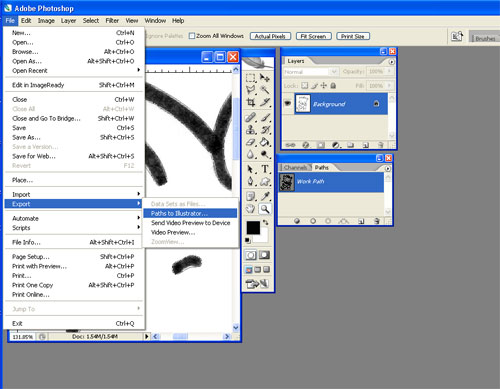The height and width of the screenshot is (389, 500).
Task: Expand the Scripts submenu
Action: tap(74, 228)
